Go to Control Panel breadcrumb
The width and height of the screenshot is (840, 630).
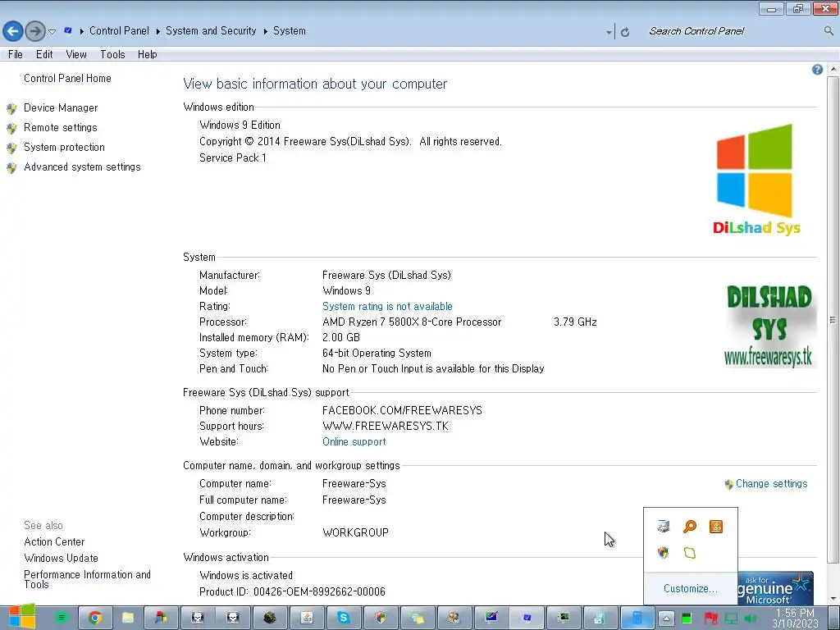point(119,31)
